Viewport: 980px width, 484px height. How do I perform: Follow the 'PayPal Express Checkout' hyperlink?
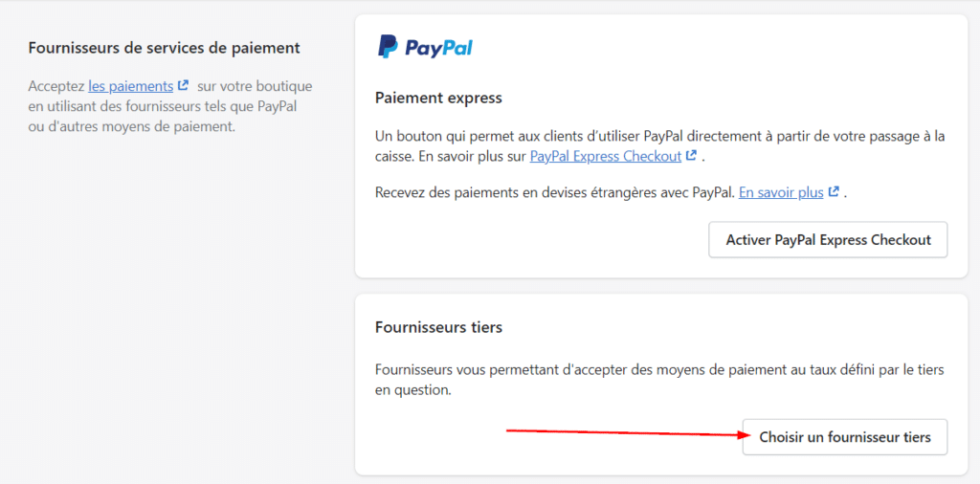point(606,156)
